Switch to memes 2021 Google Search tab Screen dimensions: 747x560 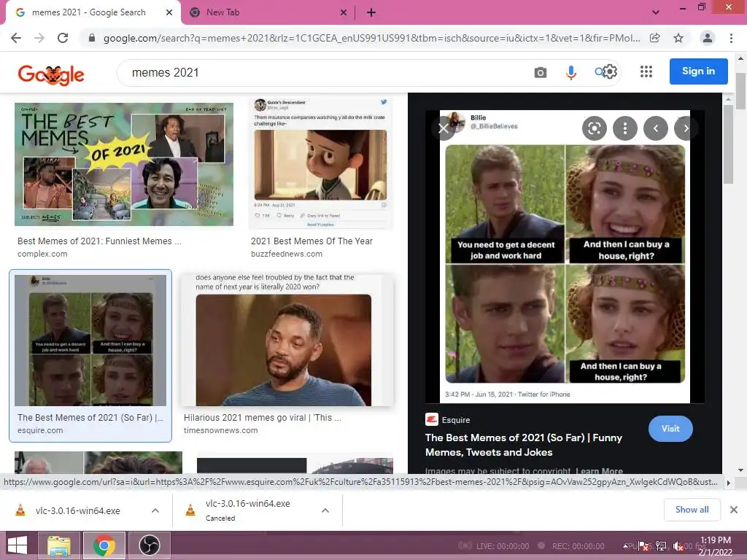coord(88,13)
